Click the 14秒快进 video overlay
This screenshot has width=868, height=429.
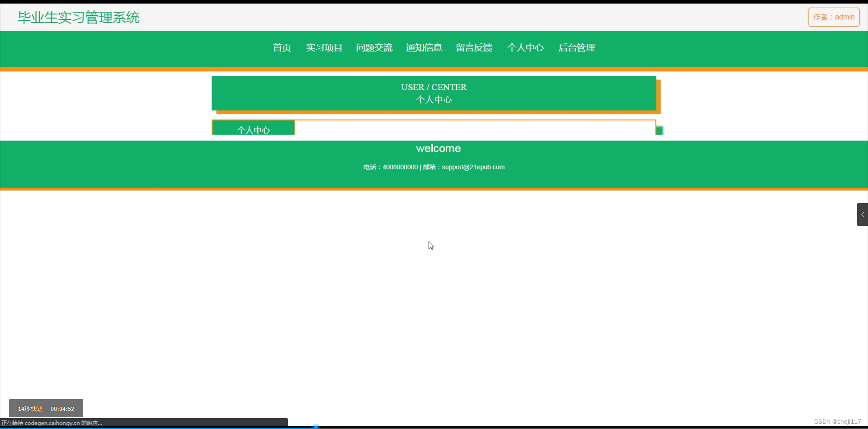30,408
